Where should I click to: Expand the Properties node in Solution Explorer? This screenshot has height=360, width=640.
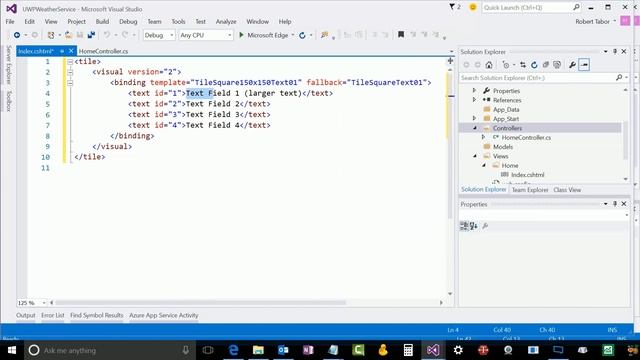pyautogui.click(x=474, y=90)
